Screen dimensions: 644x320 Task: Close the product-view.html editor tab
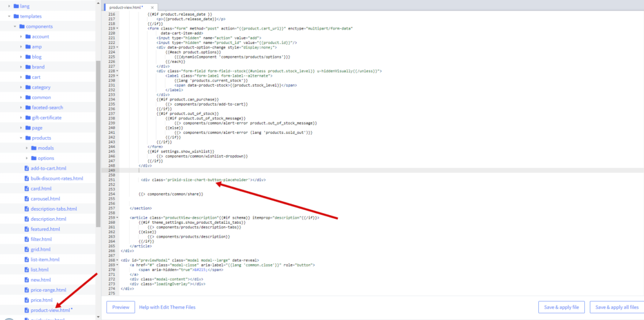(x=152, y=8)
